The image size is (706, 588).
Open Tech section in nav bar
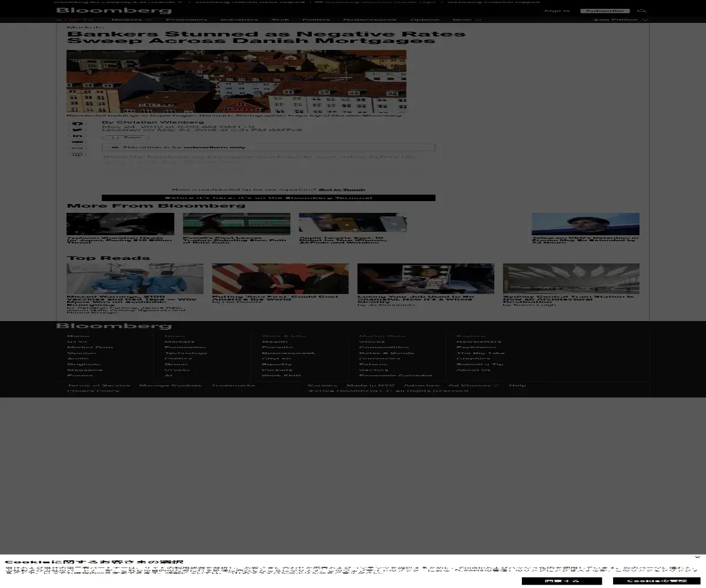(280, 20)
